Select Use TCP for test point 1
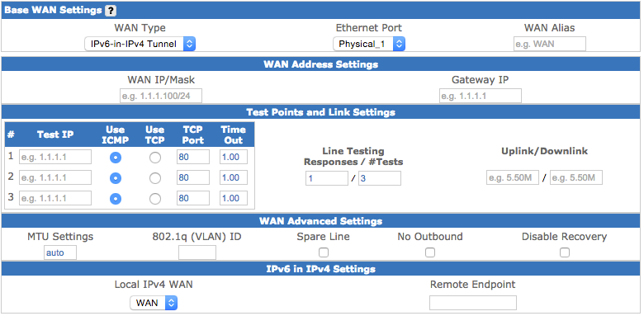 155,158
